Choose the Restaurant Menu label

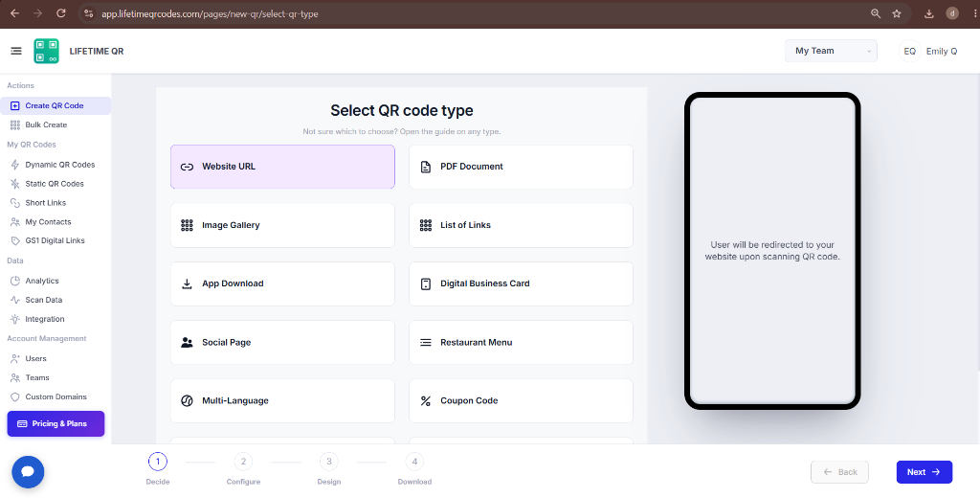pos(477,343)
